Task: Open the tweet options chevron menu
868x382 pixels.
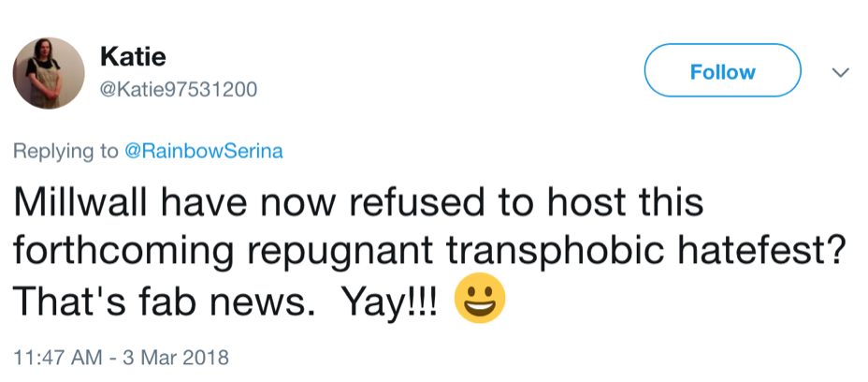Action: click(839, 72)
